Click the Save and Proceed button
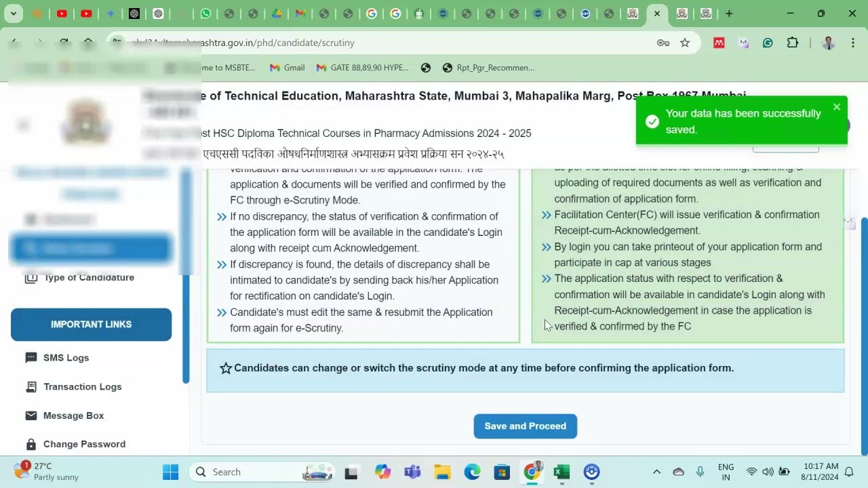The height and width of the screenshot is (488, 868). pyautogui.click(x=525, y=426)
